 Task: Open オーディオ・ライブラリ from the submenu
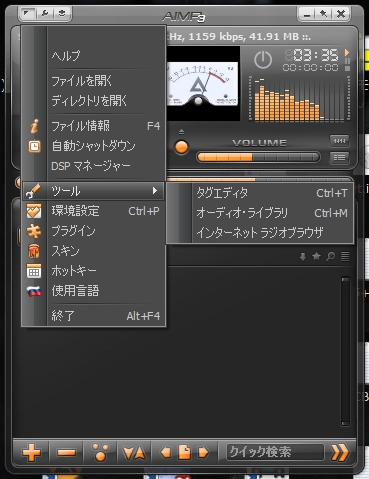click(260, 213)
